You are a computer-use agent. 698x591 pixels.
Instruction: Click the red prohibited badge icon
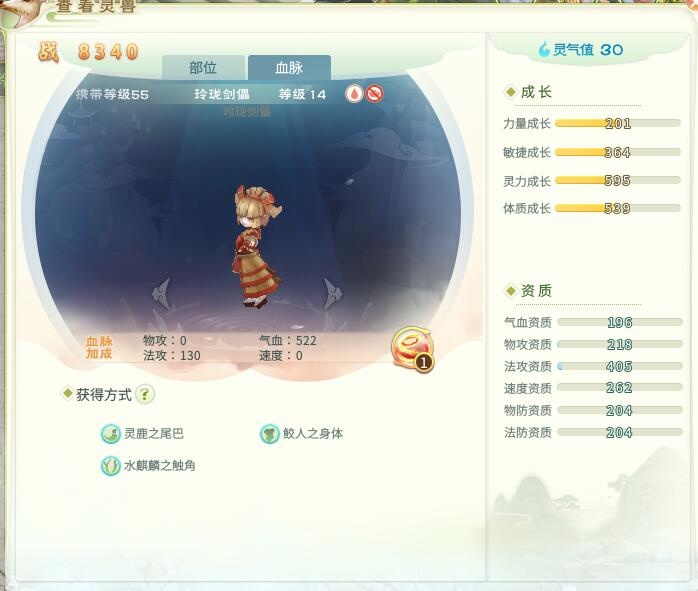(x=374, y=94)
